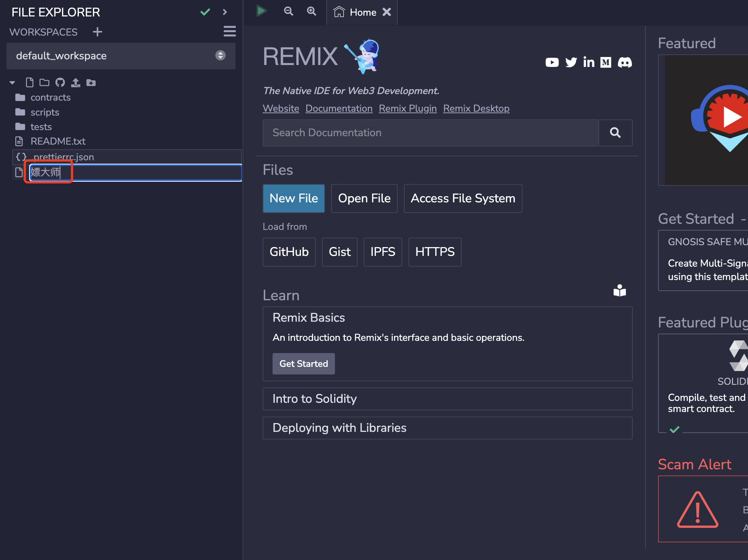Click the upload folder icon
The width and height of the screenshot is (748, 560).
(91, 82)
